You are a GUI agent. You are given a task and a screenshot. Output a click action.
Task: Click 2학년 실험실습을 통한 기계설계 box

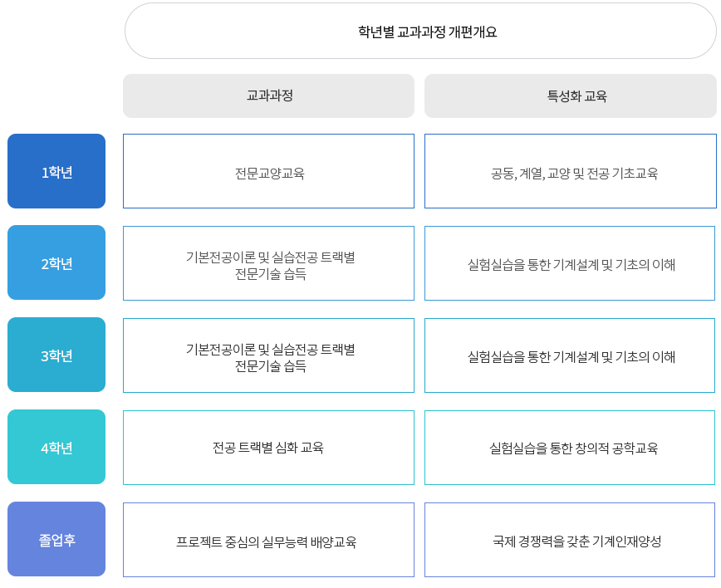click(571, 263)
